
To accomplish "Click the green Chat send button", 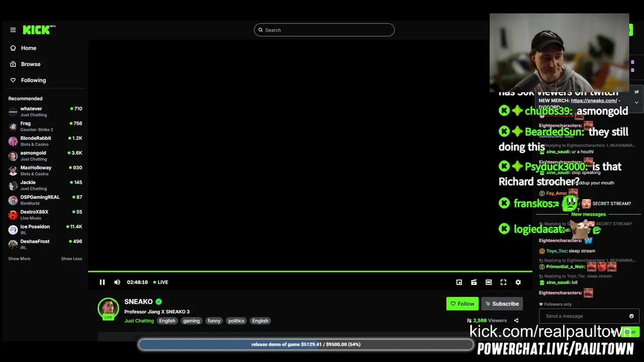I will click(x=629, y=332).
